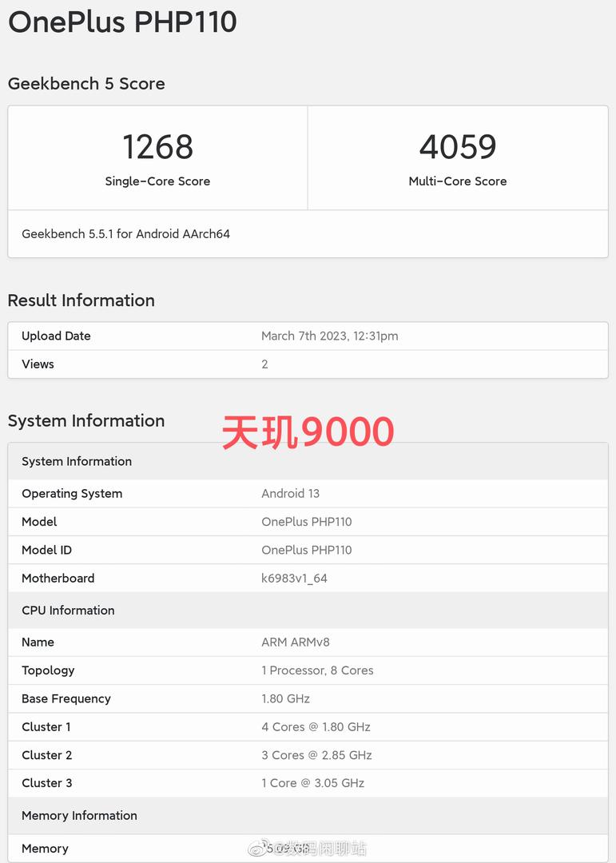Select the single-core score 1268
The height and width of the screenshot is (863, 616).
pyautogui.click(x=157, y=147)
